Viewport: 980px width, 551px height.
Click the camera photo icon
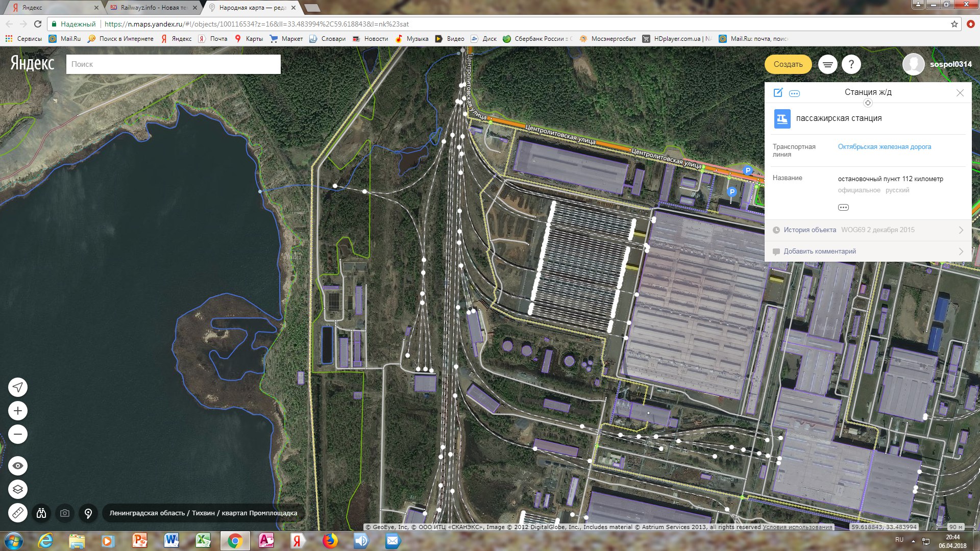coord(65,513)
